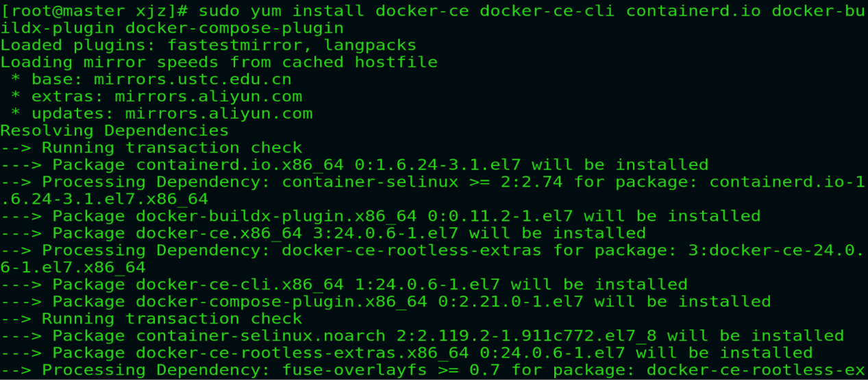Click the [root@master xjz]# shell prompt
The image size is (868, 380).
point(94,11)
